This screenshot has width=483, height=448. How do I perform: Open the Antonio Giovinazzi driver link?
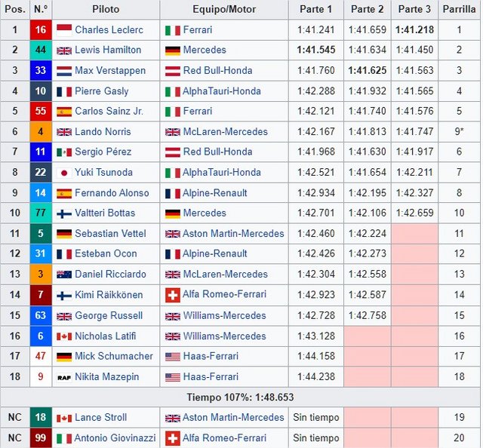115,438
